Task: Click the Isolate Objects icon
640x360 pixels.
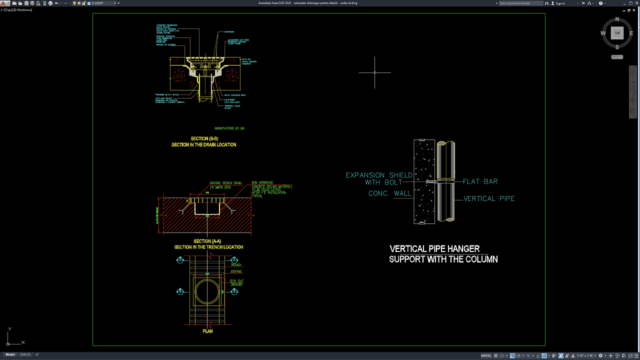Action: 617,356
